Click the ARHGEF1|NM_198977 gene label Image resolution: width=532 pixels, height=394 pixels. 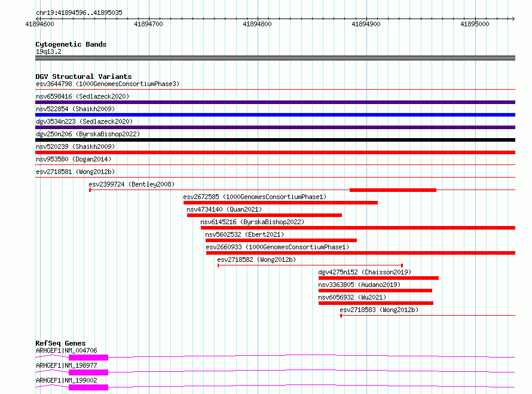pyautogui.click(x=66, y=365)
